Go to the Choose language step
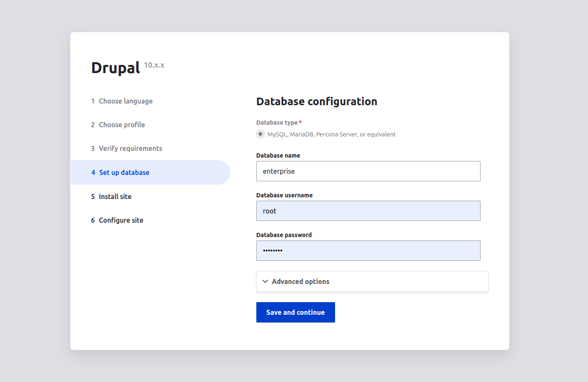 point(126,101)
